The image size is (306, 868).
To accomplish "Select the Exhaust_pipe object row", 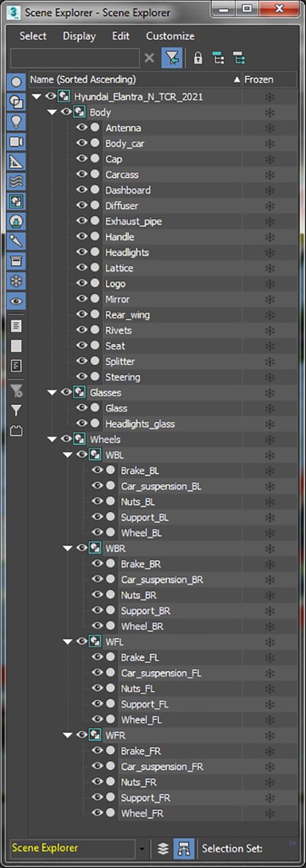I will pyautogui.click(x=134, y=221).
